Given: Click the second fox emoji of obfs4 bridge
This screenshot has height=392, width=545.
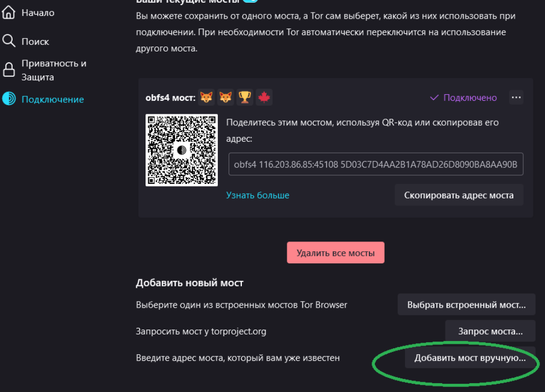Looking at the screenshot, I should [x=225, y=97].
